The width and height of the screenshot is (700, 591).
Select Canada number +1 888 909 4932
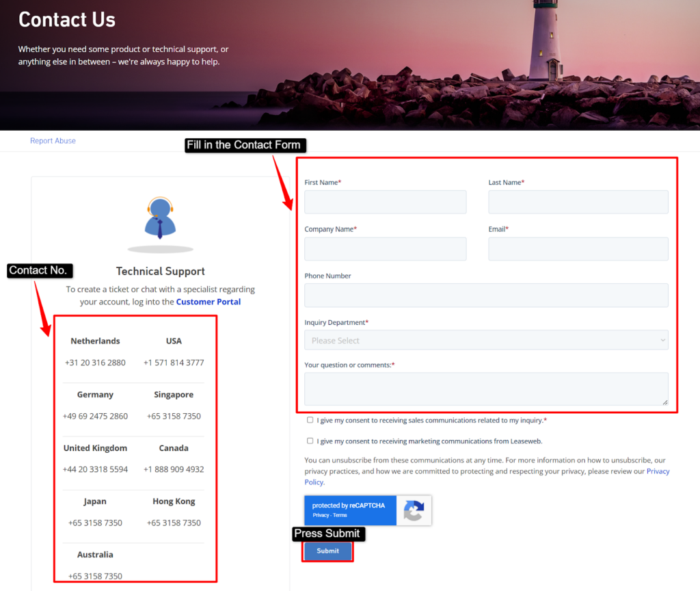click(174, 469)
